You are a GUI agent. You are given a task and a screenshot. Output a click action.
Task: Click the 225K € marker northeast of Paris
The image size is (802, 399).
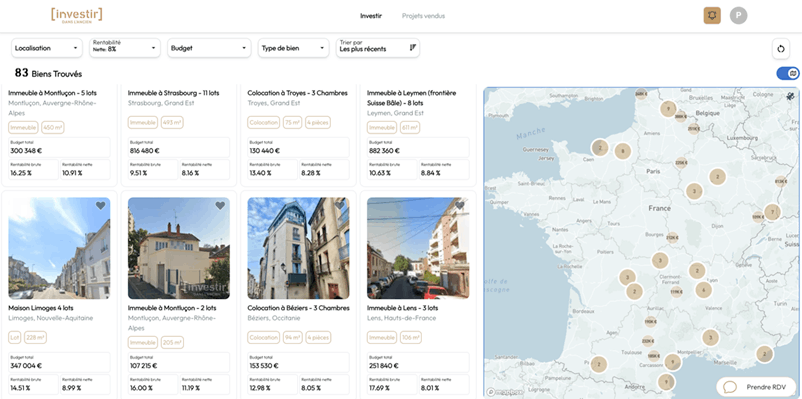tap(681, 163)
